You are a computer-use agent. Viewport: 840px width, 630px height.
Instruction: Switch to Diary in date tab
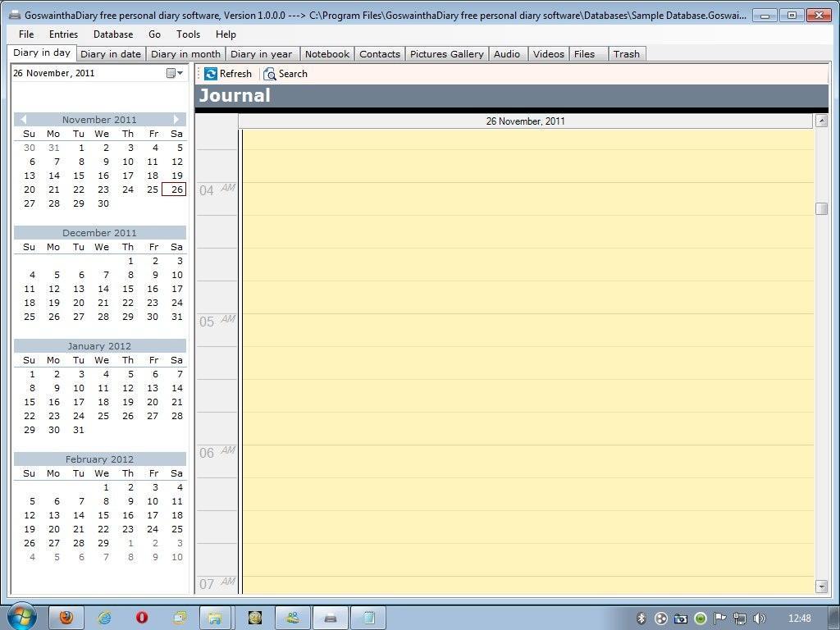click(111, 54)
